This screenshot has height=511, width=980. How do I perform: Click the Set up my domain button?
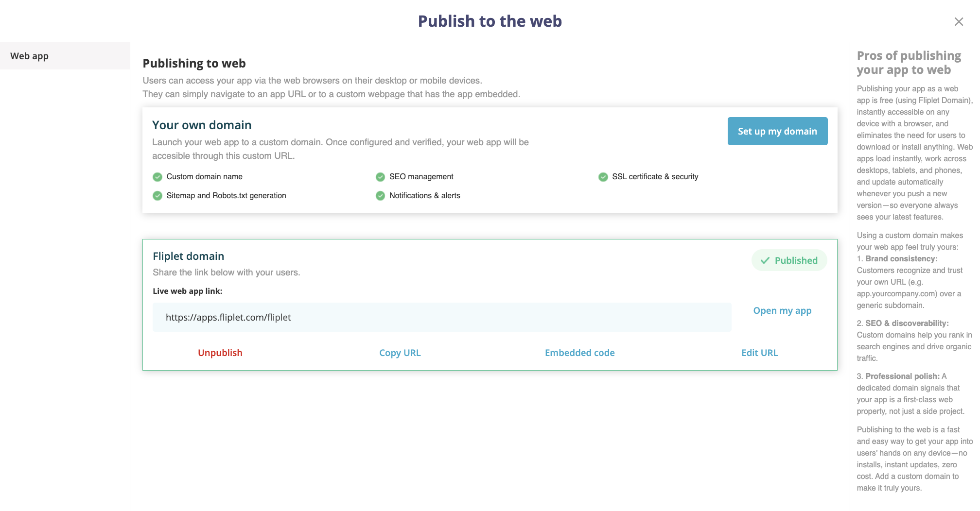[x=777, y=131]
